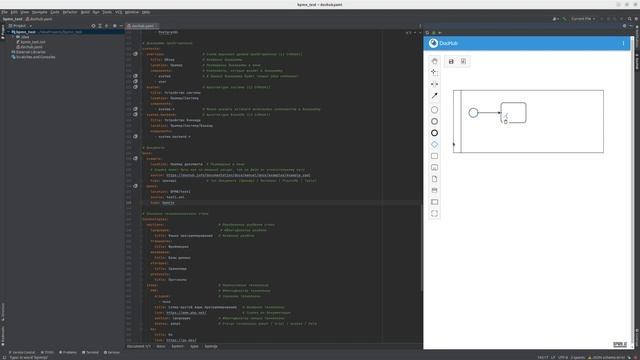This screenshot has width=640, height=360.
Task: Click the '2 spaces' indent status item
Action: pyautogui.click(x=578, y=357)
